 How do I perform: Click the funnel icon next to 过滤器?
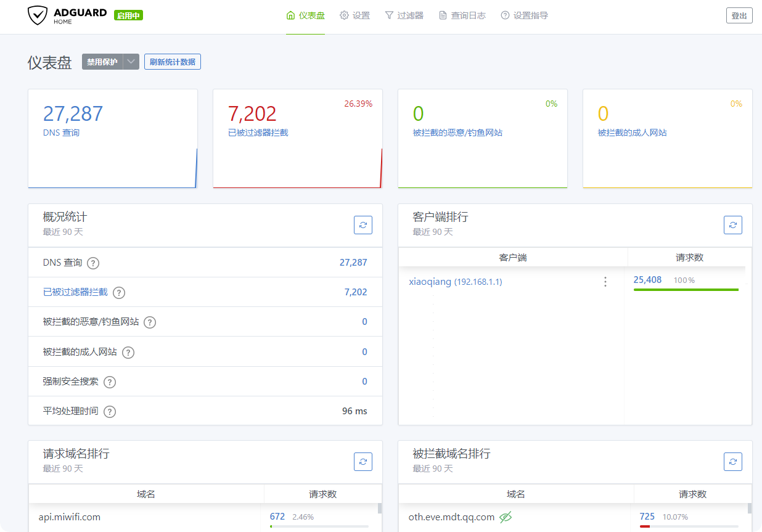tap(389, 15)
